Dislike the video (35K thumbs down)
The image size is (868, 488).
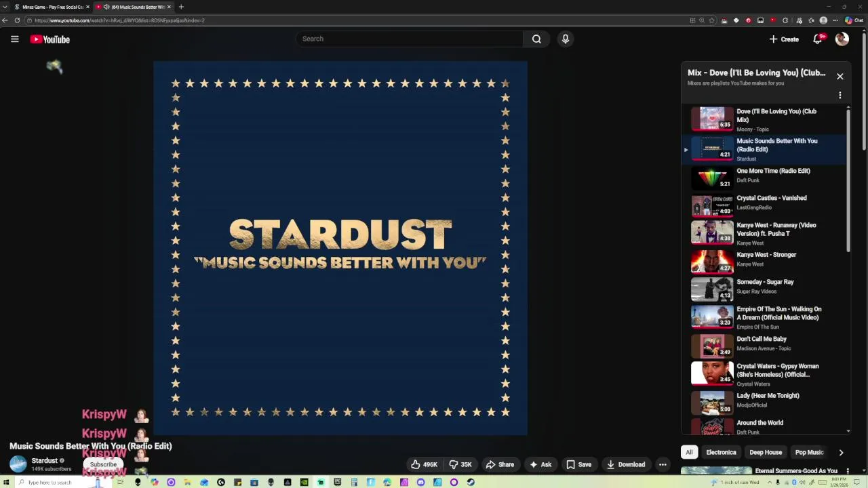pyautogui.click(x=460, y=464)
